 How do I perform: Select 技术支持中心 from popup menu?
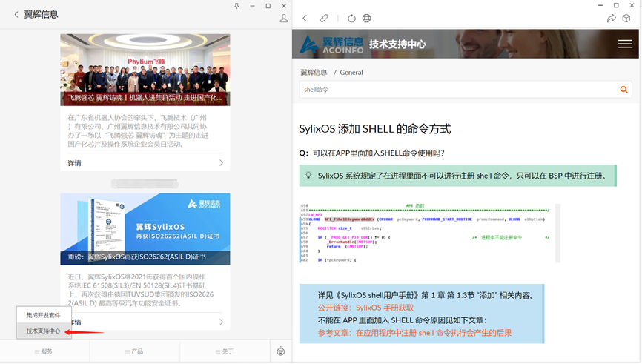pyautogui.click(x=43, y=331)
